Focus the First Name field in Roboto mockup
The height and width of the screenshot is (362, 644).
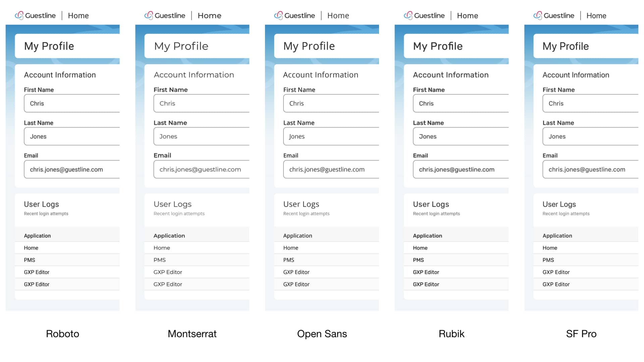(72, 103)
